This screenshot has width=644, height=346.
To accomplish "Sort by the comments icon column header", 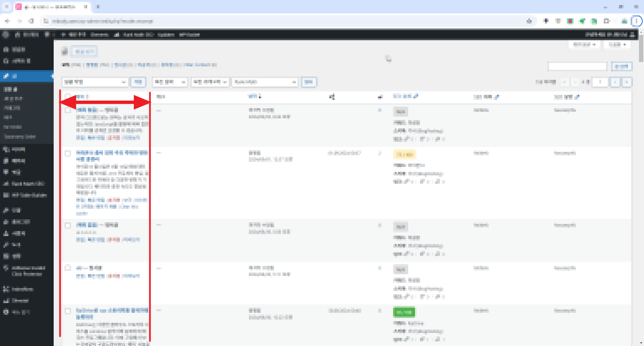I will pos(380,97).
